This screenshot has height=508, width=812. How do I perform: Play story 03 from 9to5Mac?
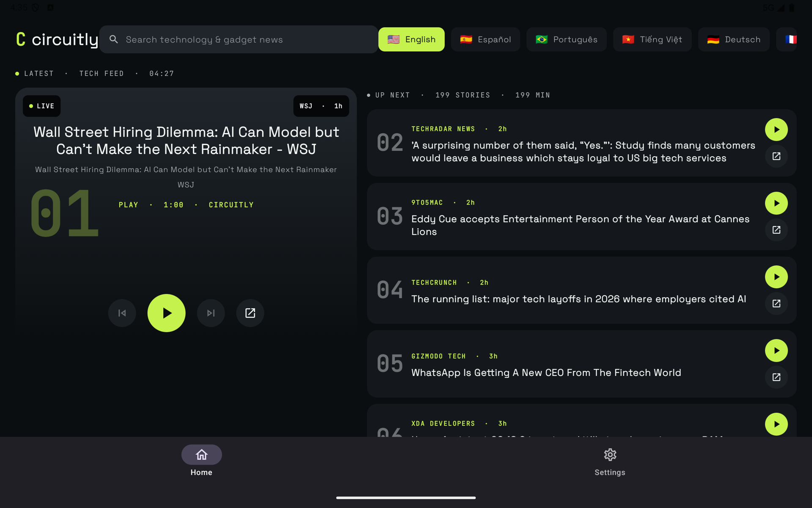(x=776, y=203)
